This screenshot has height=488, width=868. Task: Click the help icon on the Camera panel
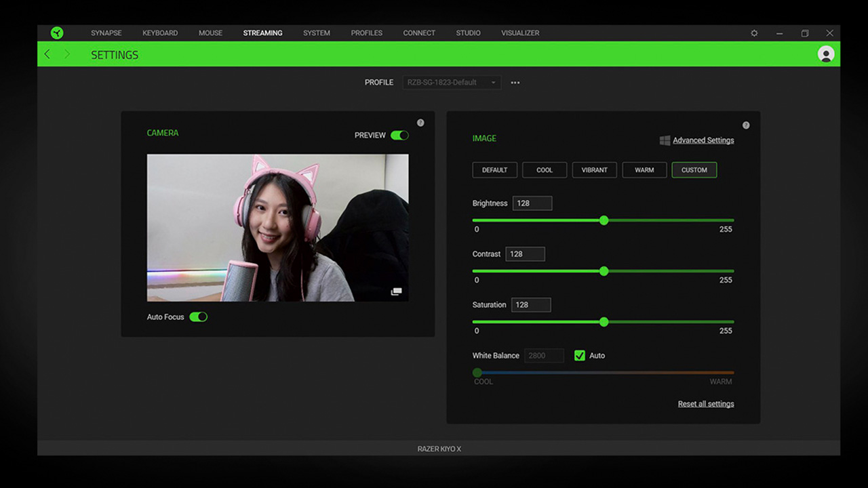pos(420,123)
